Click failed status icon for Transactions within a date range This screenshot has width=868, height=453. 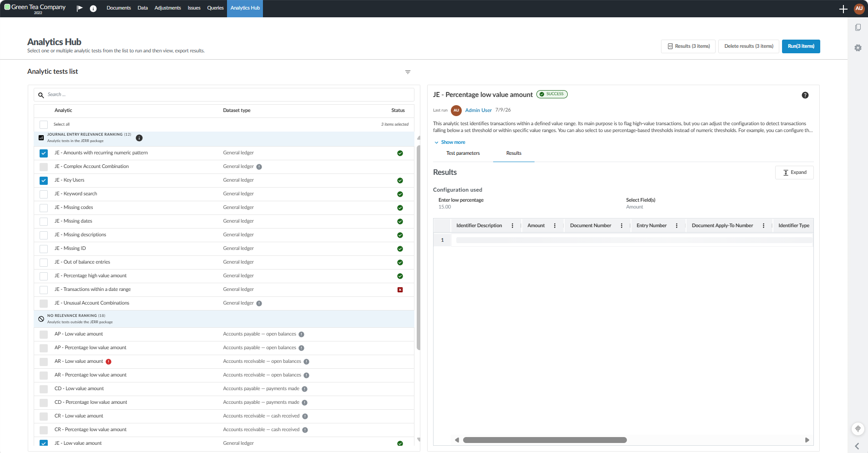click(x=400, y=290)
